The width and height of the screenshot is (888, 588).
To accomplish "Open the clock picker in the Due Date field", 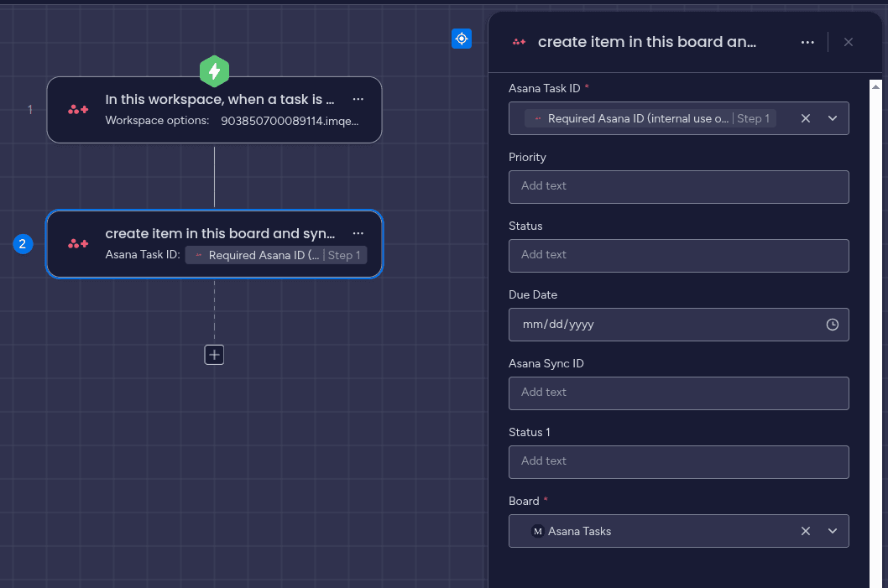I will (x=832, y=325).
